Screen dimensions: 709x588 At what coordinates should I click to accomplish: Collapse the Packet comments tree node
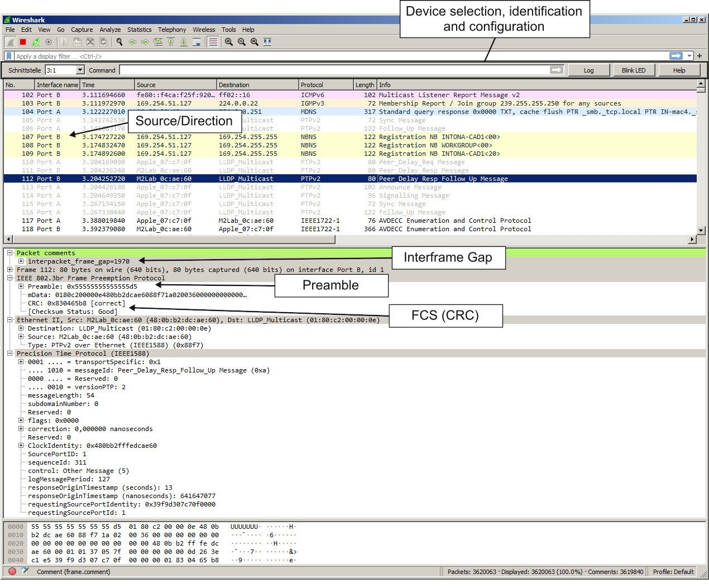[x=10, y=253]
